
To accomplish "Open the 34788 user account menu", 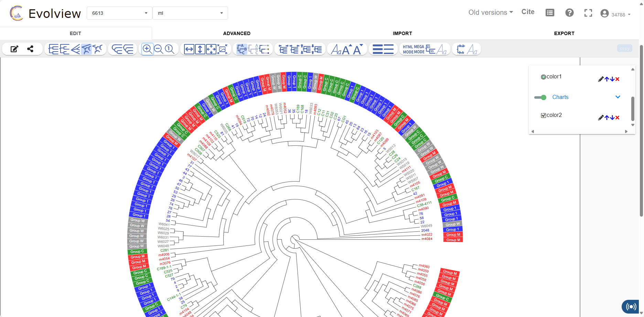I will click(x=615, y=14).
